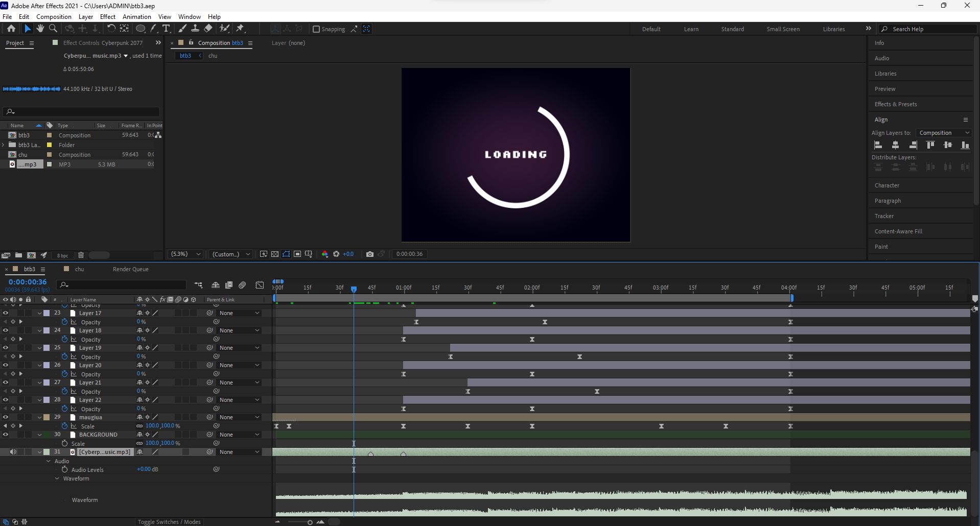Select the Clone Stamp tool
980x526 pixels.
pos(195,29)
